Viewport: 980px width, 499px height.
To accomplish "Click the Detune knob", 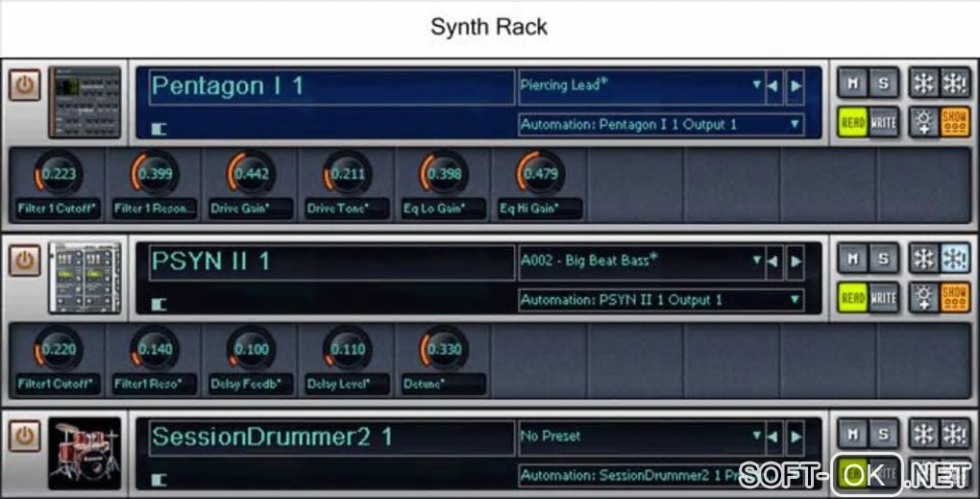I will point(443,349).
